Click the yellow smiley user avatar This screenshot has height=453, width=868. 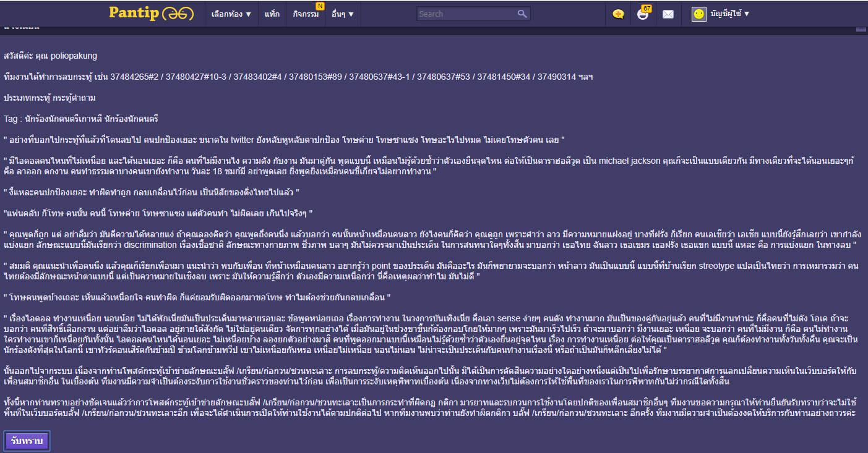pyautogui.click(x=698, y=14)
